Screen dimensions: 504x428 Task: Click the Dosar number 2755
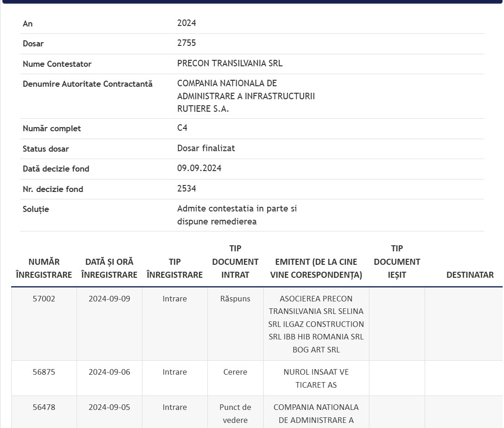187,43
